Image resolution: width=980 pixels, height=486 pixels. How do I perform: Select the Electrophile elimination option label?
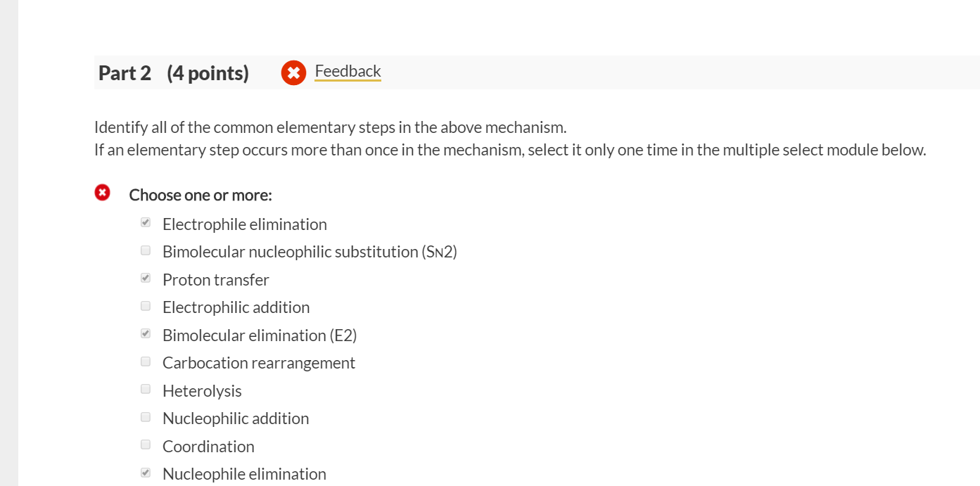(x=244, y=224)
